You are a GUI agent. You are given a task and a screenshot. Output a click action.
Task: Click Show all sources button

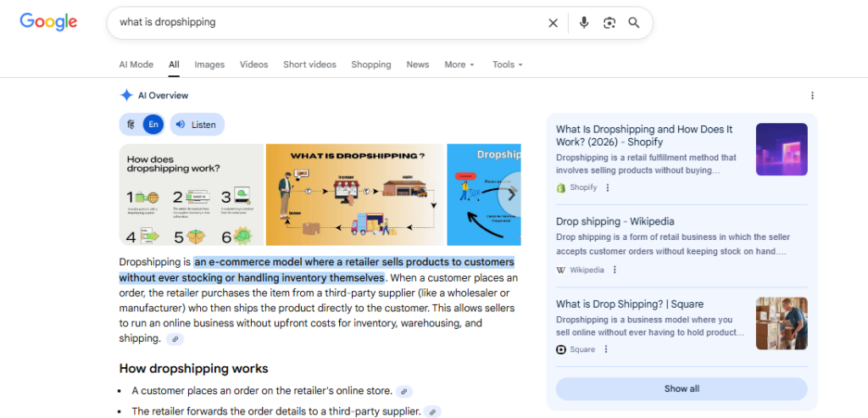coord(682,389)
